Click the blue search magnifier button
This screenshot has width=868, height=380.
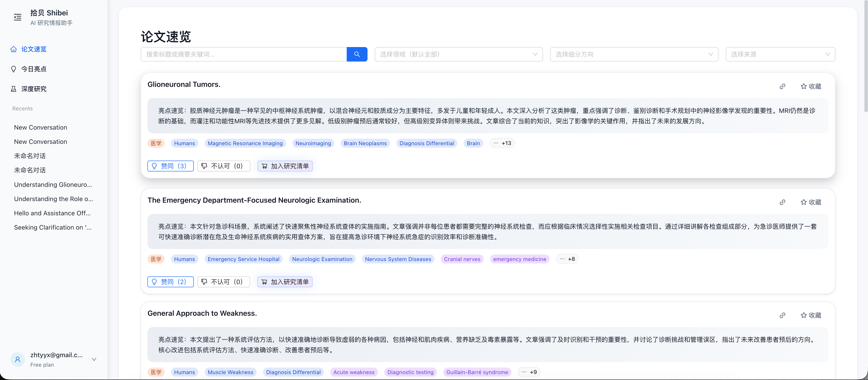(x=357, y=54)
